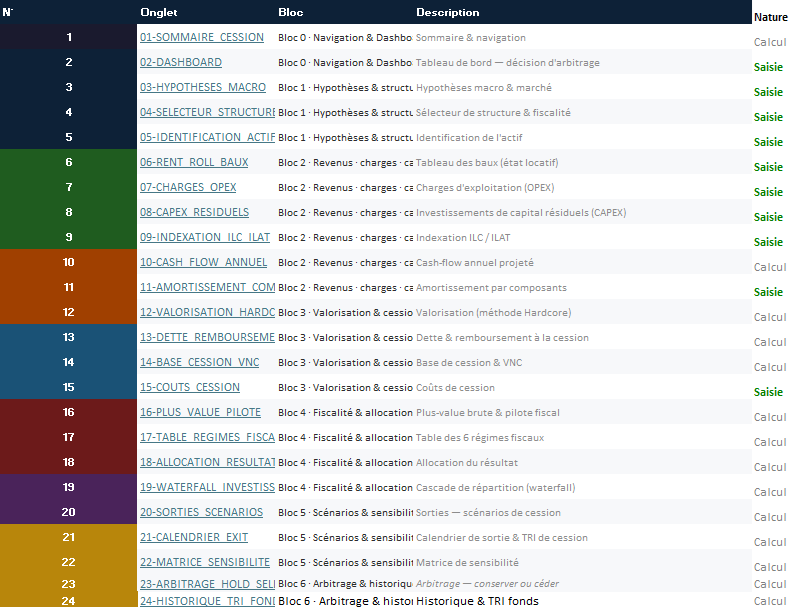The image size is (791, 607).
Task: Select orange cell numbered 10
Action: click(69, 262)
